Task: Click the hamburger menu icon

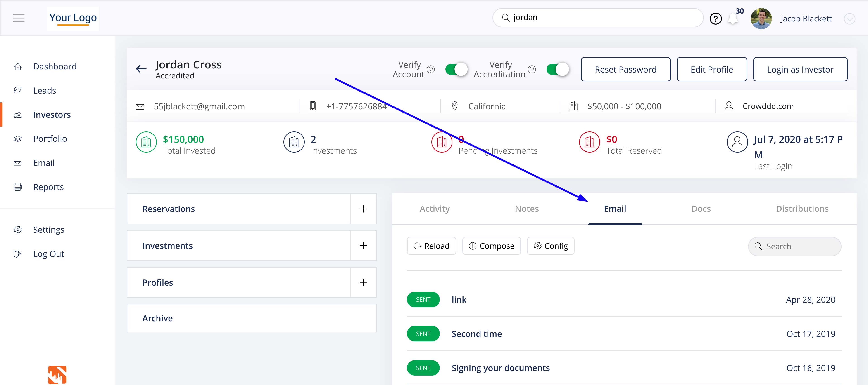Action: [x=19, y=18]
